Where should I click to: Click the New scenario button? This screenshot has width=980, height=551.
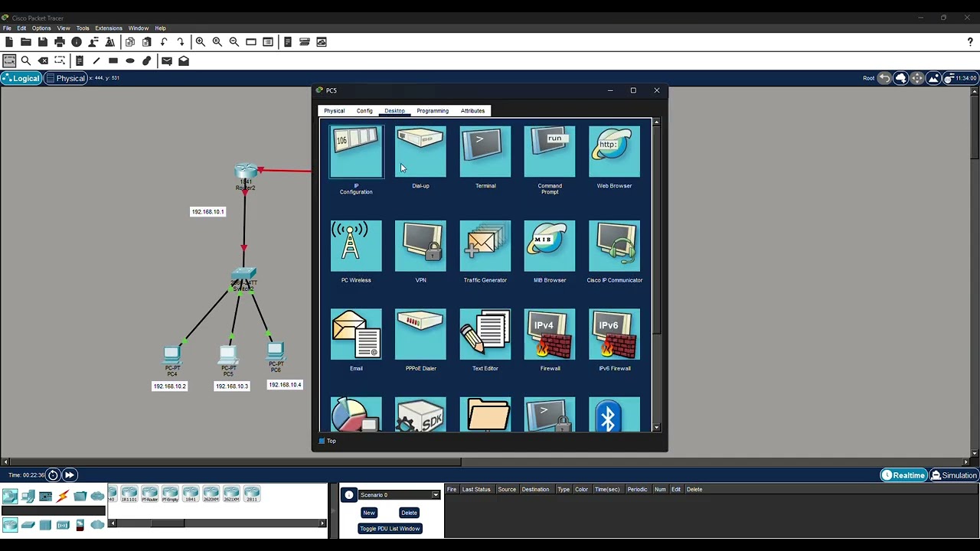click(x=369, y=513)
